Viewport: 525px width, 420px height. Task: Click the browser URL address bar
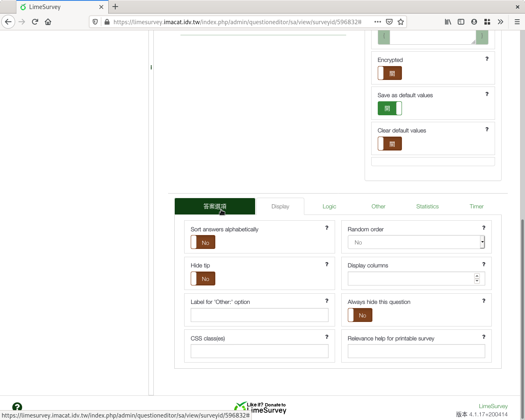point(237,22)
